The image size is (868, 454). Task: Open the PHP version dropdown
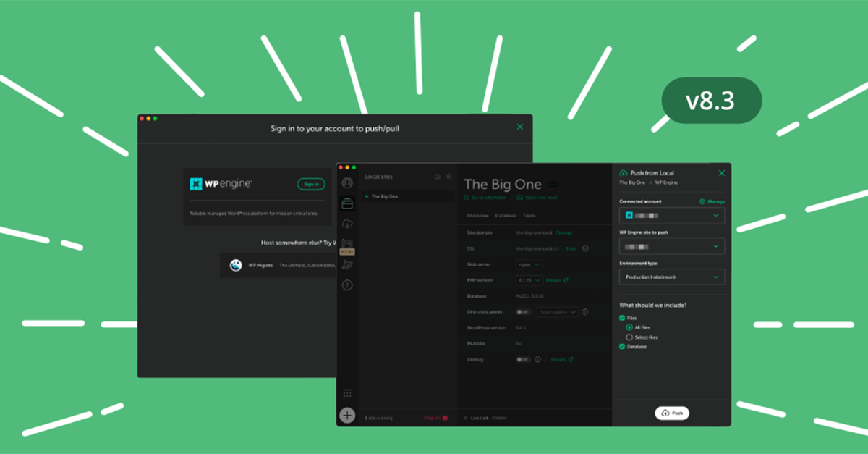(529, 280)
